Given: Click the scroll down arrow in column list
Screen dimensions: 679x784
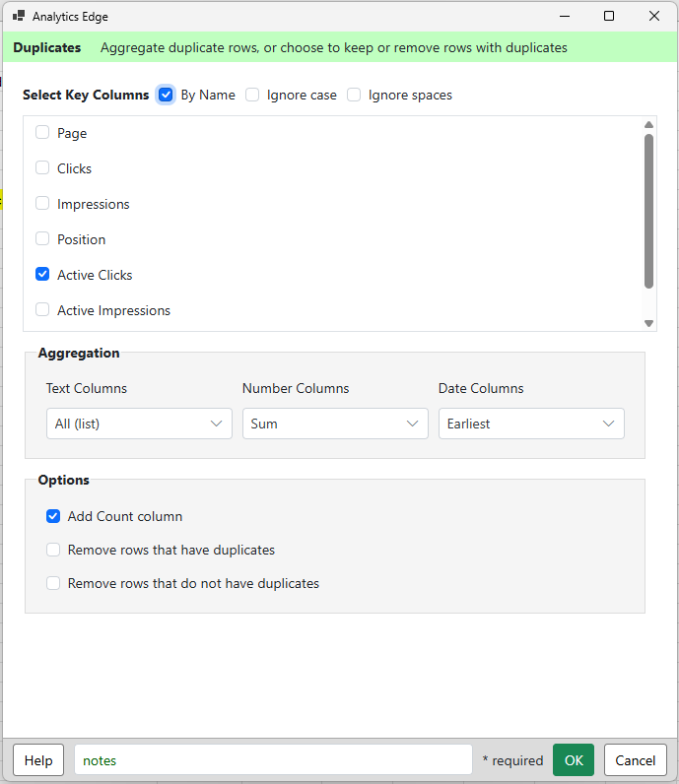Looking at the screenshot, I should click(x=648, y=323).
